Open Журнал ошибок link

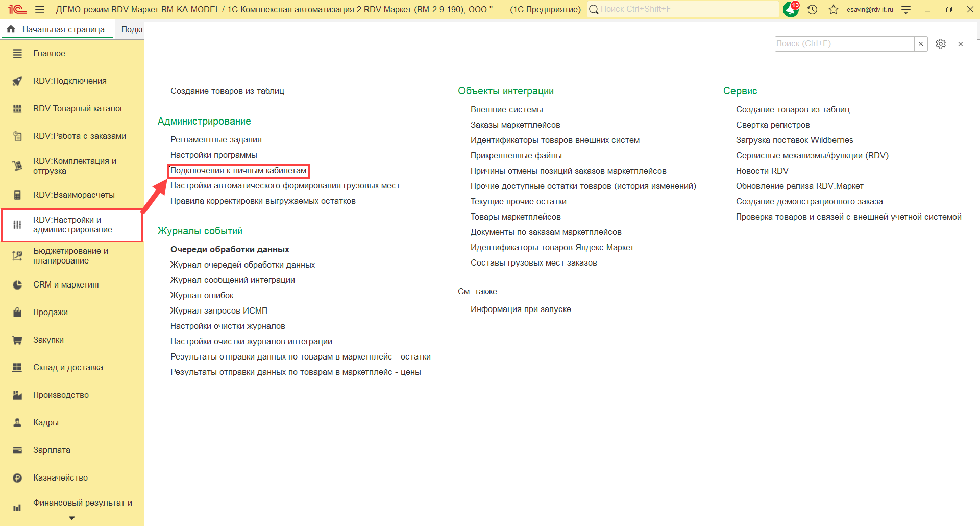[202, 296]
